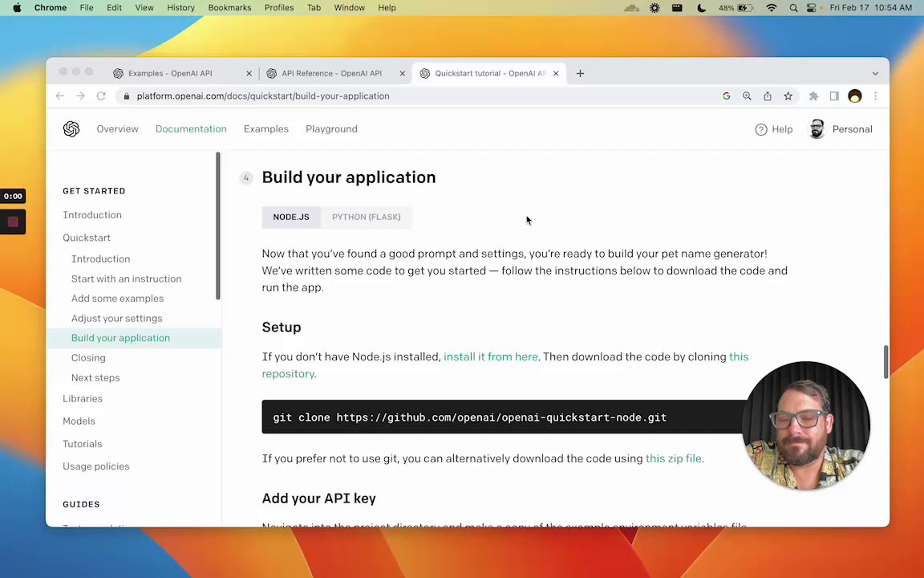Screen dimensions: 924x578
Task: Click the share page icon
Action: point(768,96)
